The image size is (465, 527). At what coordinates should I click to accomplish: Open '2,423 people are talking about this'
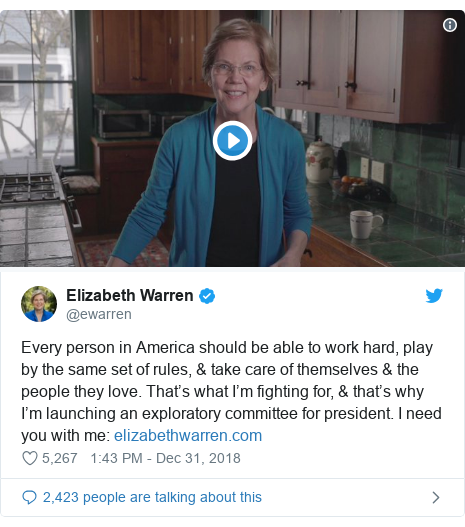point(152,497)
